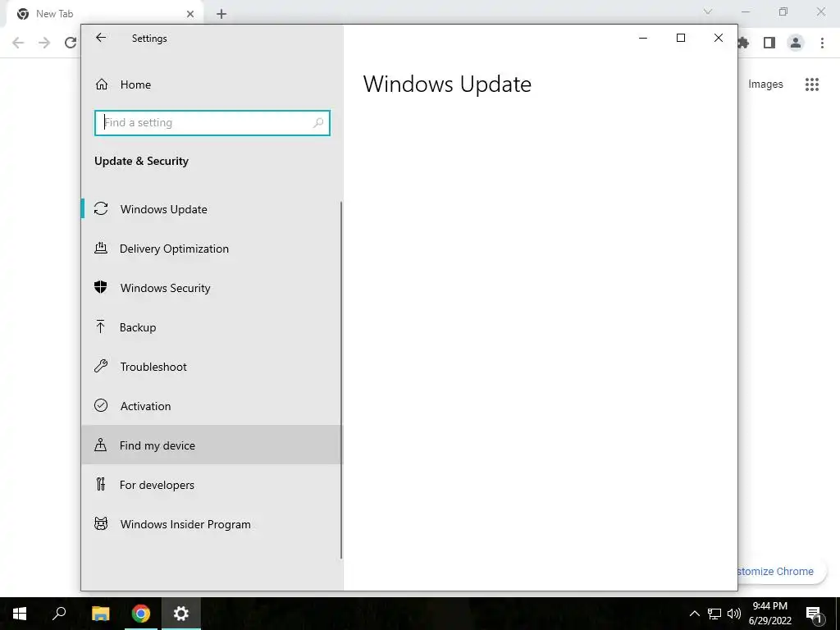Click the Settings sidebar scrollbar
840x630 pixels.
coord(341,381)
